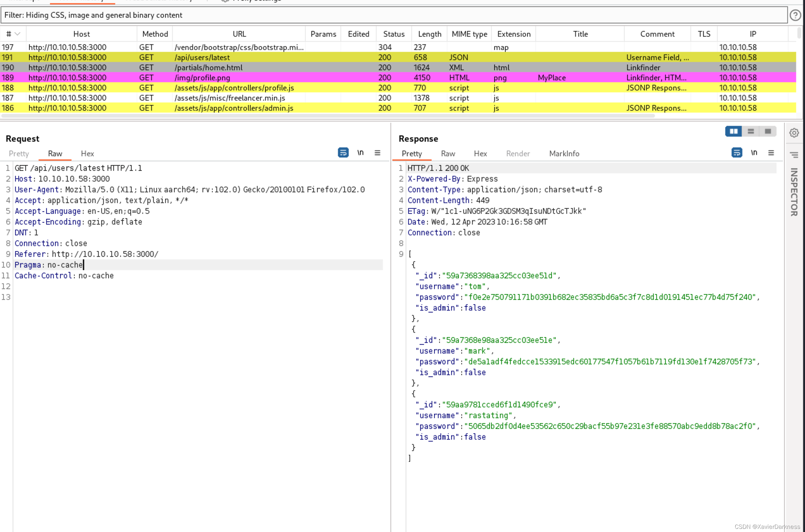
Task: Sort history by Extension column
Action: coord(514,34)
